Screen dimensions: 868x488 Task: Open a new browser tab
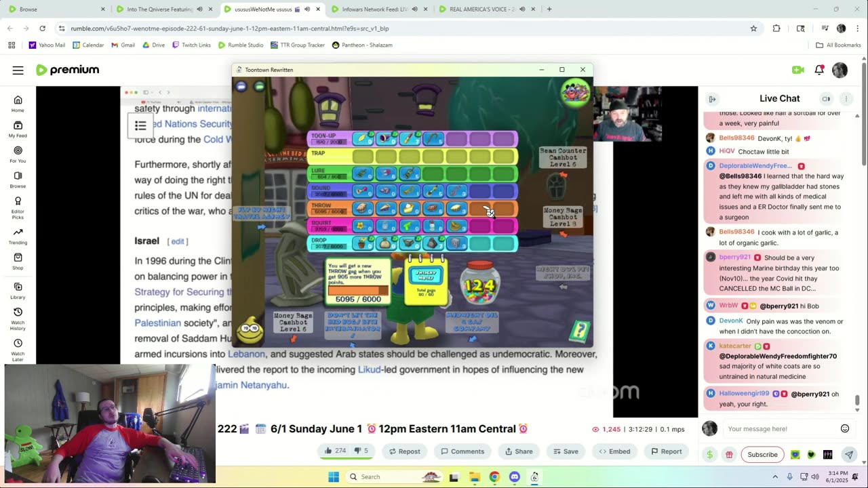[x=549, y=9]
